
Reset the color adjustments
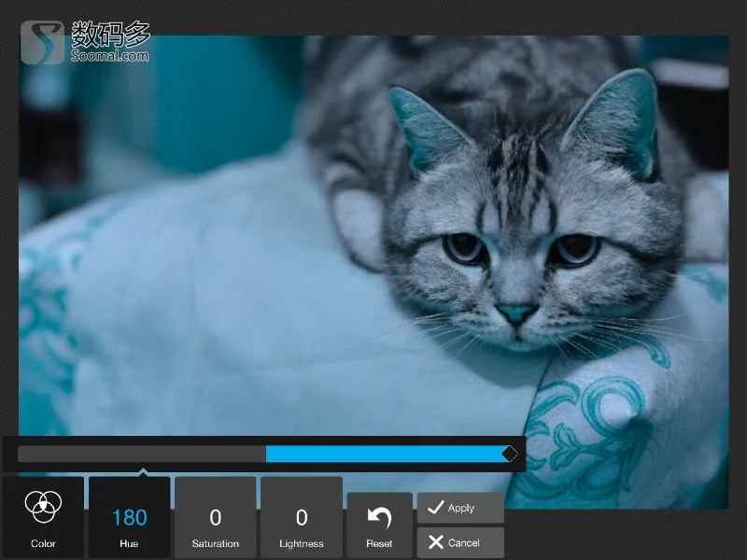380,525
